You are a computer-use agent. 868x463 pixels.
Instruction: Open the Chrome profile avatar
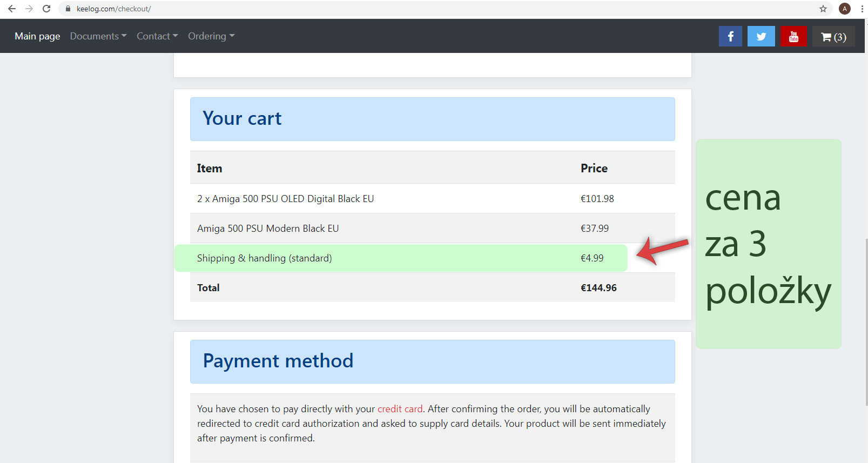845,9
